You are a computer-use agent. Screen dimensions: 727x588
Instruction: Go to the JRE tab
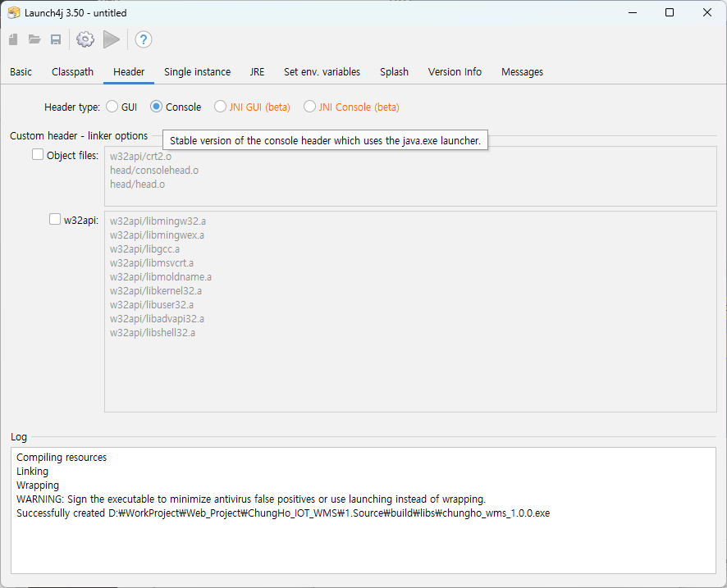tap(257, 72)
